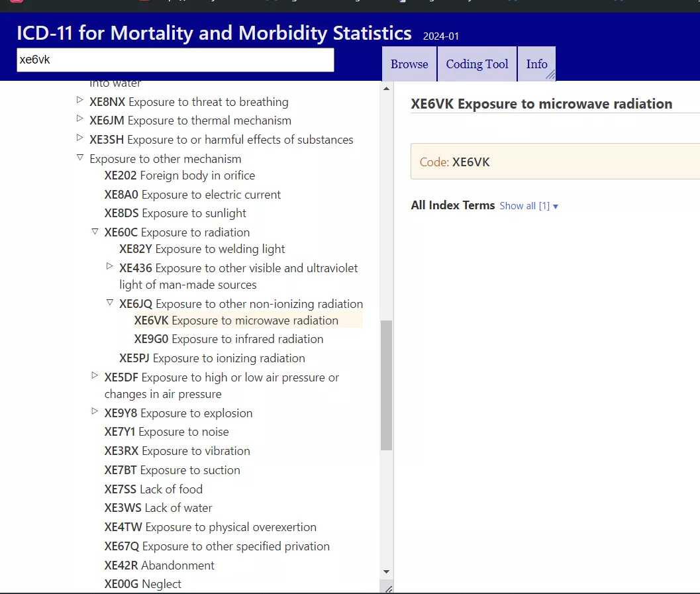700x594 pixels.
Task: Click the search box containing xe6vk
Action: pos(175,60)
